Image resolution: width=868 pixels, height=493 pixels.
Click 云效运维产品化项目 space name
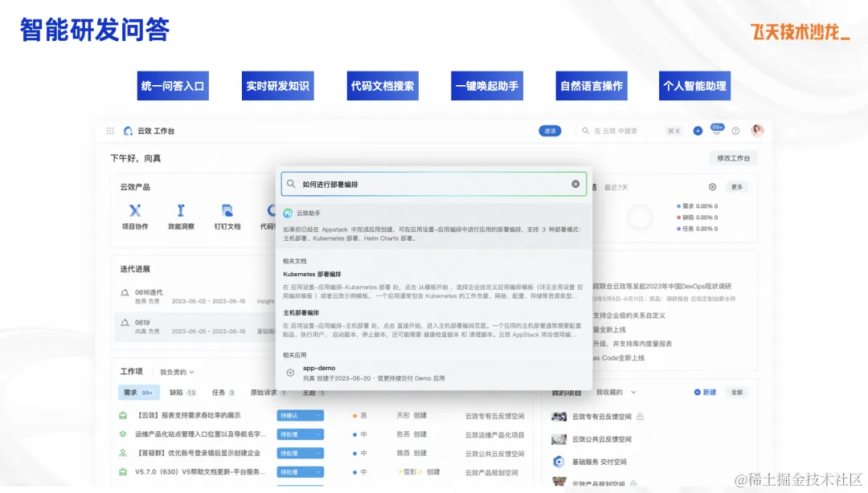point(494,435)
